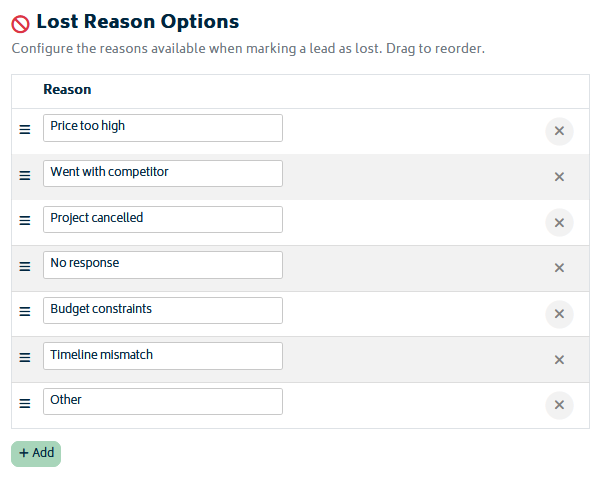Remove the 'Project cancelled' reason
This screenshot has width=602, height=484.
[559, 223]
